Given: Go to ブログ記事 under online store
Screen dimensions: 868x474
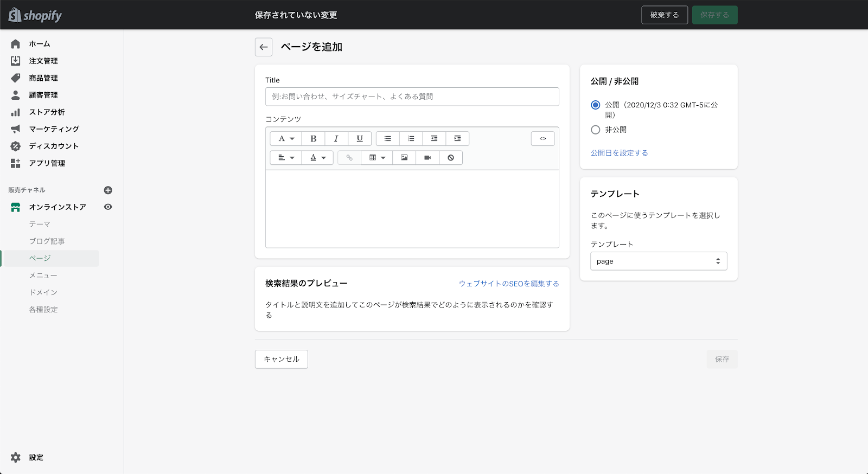Looking at the screenshot, I should coord(47,241).
